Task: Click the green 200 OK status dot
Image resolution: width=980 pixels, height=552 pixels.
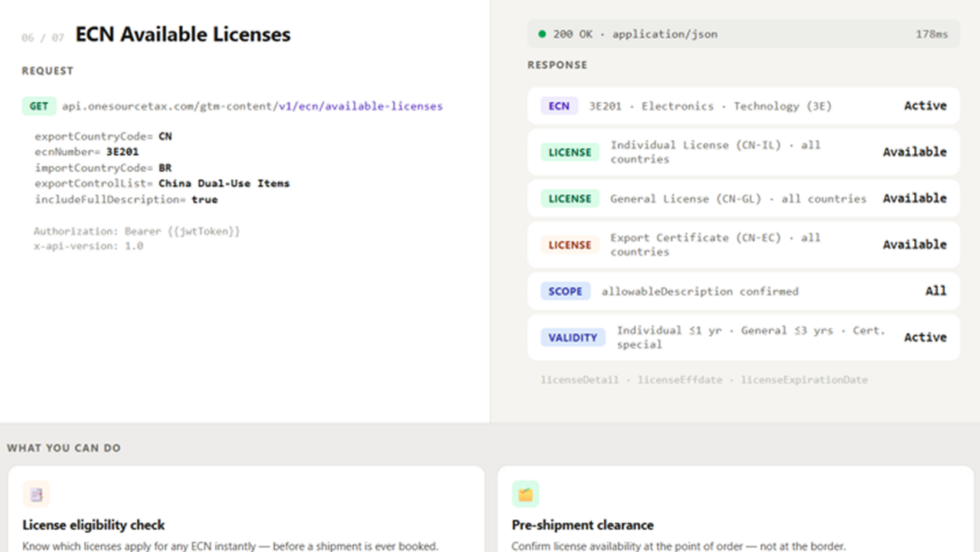Action: (542, 34)
